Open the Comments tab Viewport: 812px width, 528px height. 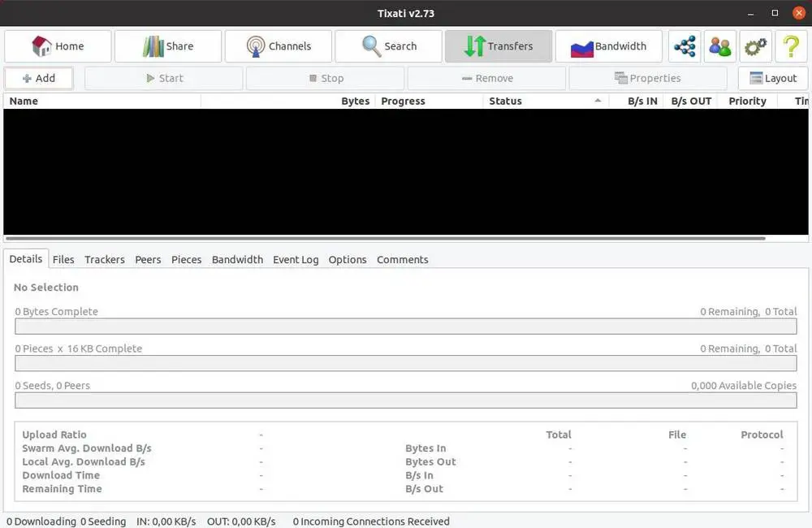tap(403, 260)
